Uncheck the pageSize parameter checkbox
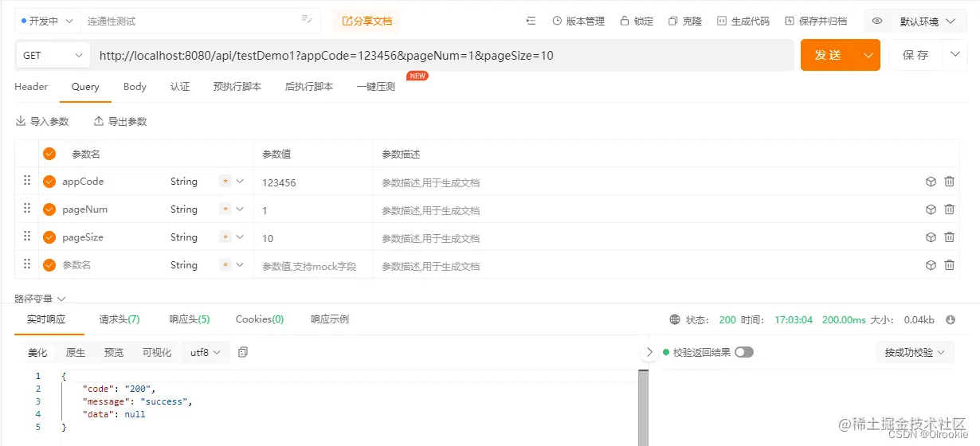The height and width of the screenshot is (446, 980). point(49,237)
